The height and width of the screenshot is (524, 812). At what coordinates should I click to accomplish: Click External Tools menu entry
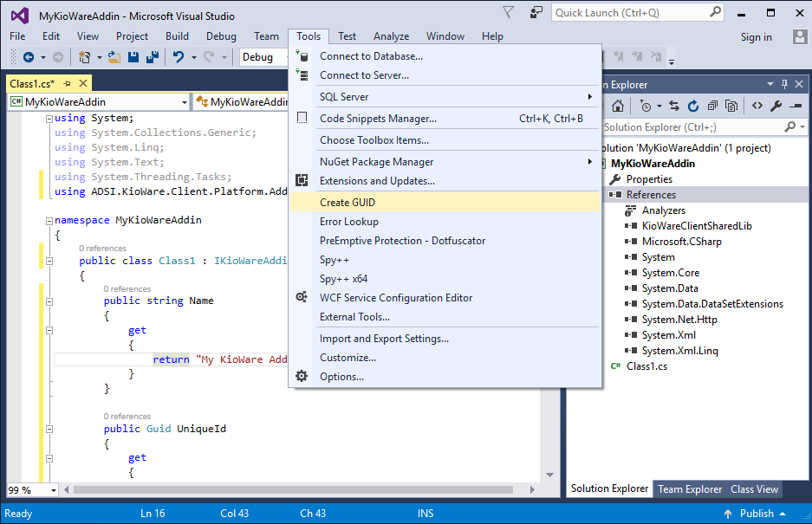[x=445, y=316]
